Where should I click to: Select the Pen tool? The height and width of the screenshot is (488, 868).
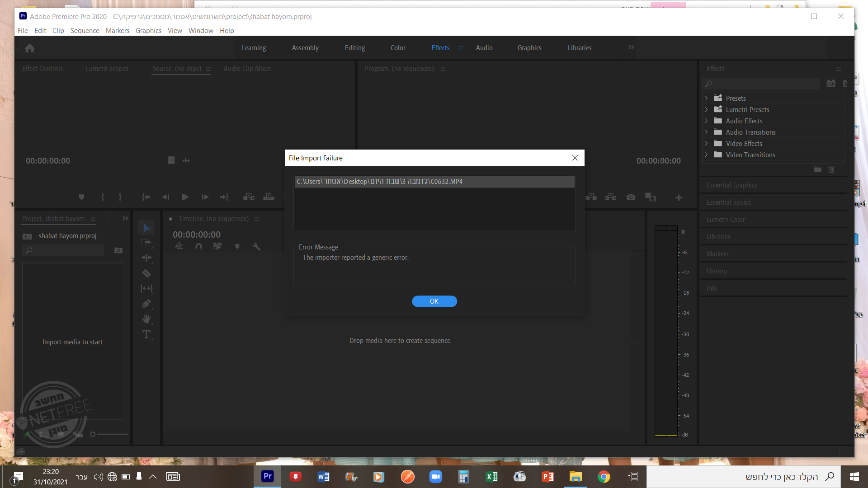pyautogui.click(x=146, y=304)
